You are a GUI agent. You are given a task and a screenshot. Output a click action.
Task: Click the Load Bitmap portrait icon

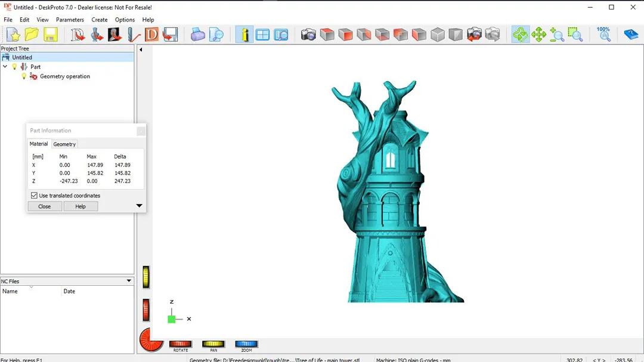point(114,35)
